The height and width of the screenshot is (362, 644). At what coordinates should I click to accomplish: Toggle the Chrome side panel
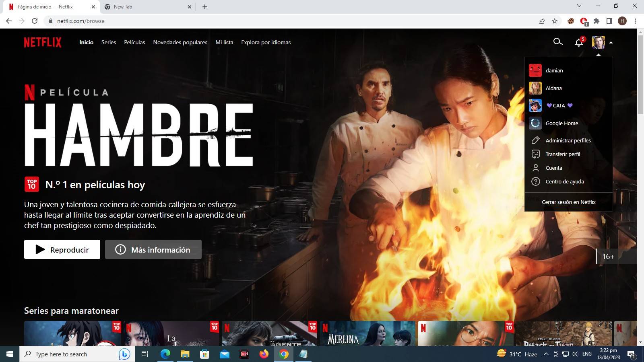click(x=609, y=21)
